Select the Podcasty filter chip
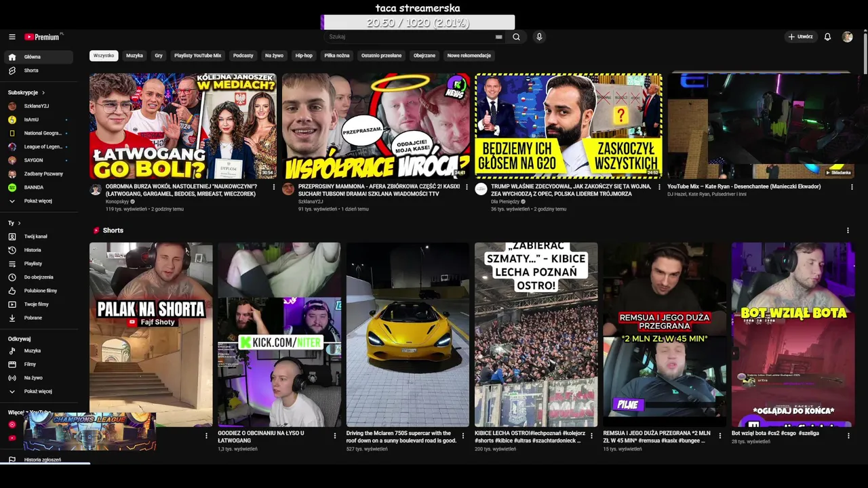Image resolution: width=868 pixels, height=488 pixels. click(243, 56)
